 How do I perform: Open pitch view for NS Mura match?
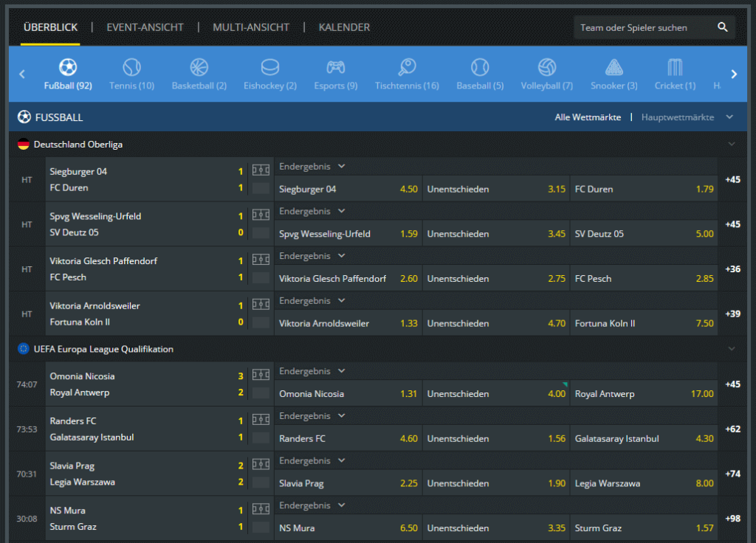(261, 509)
